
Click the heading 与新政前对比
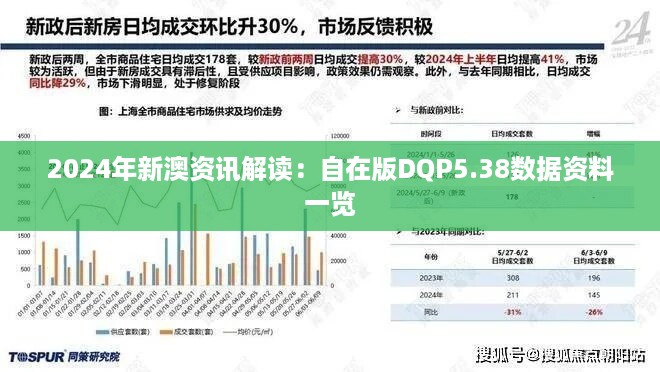pos(437,110)
